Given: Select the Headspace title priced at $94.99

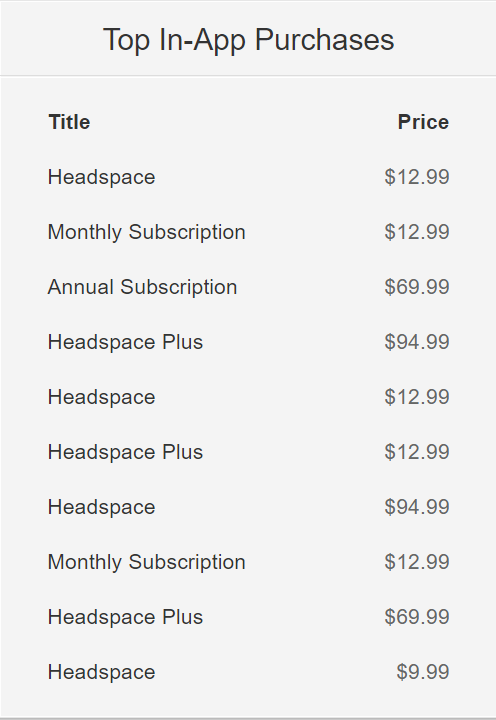Looking at the screenshot, I should tap(101, 508).
